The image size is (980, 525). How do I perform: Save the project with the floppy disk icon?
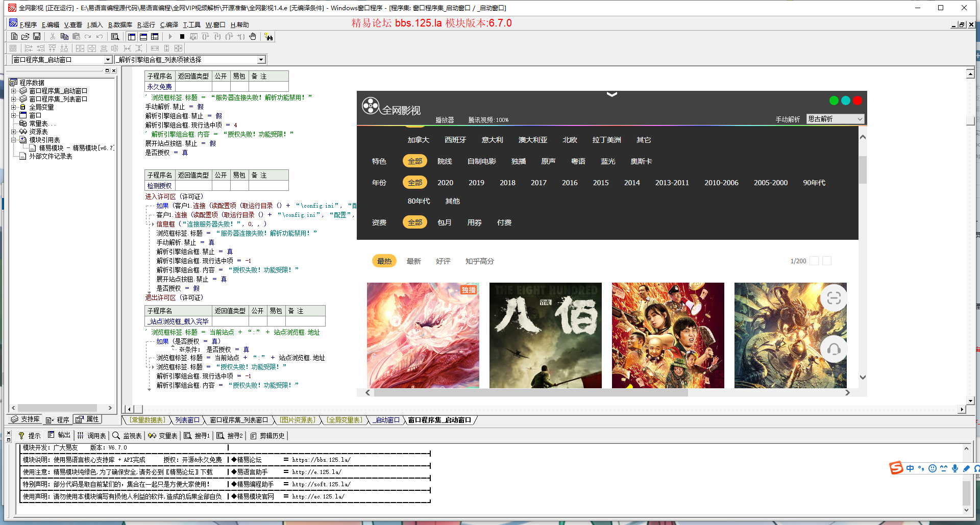[37, 37]
